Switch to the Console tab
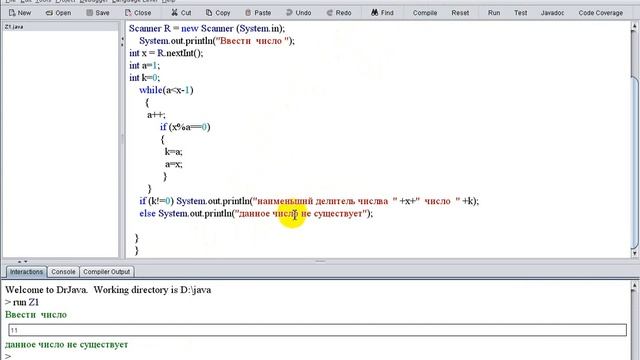Viewport: 640px width, 360px height. click(x=63, y=272)
